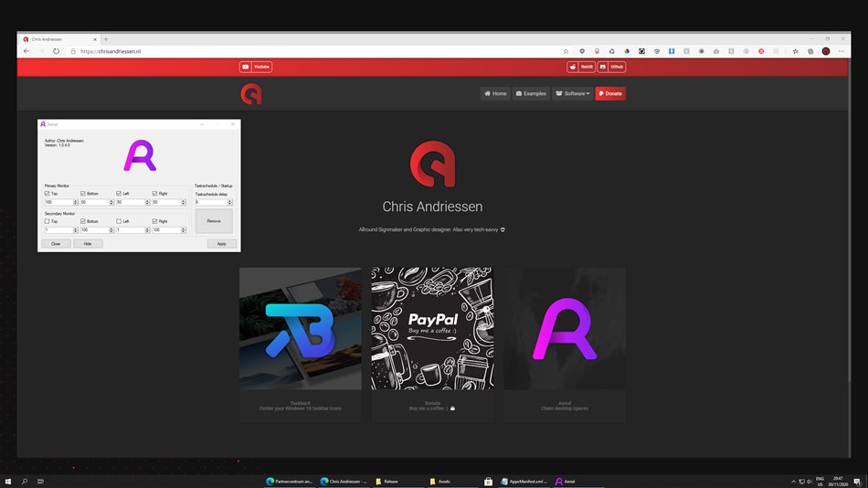Click the blue bookmark-style extension icon

point(672,51)
